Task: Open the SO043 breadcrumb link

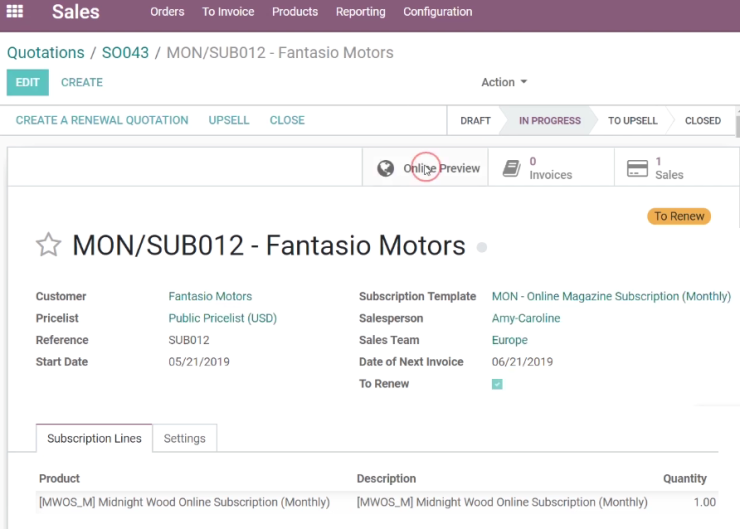Action: coord(125,52)
